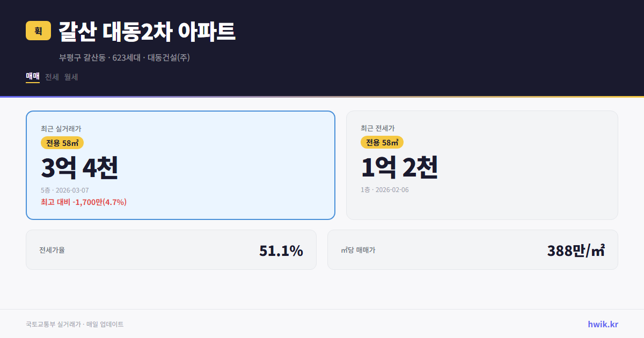Open the 최근 실거래가 highlighted card
Viewport: 644px width, 338px height.
point(180,165)
